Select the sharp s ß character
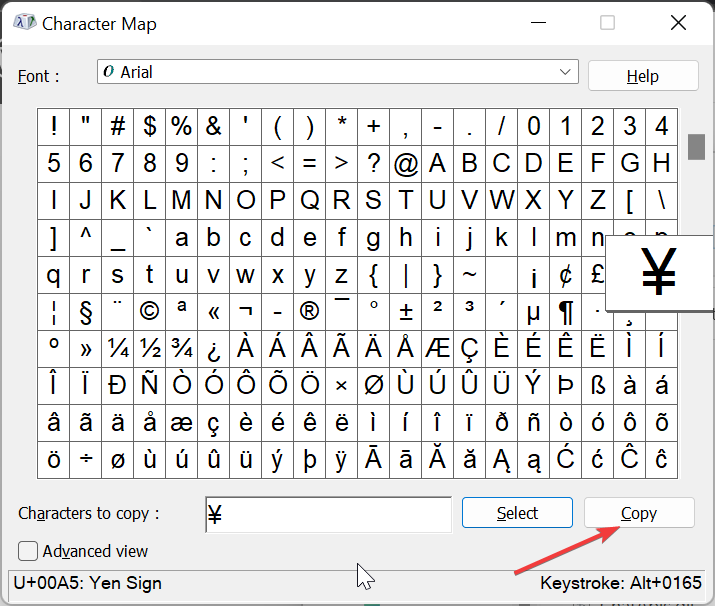Viewport: 715px width, 606px height. (x=597, y=386)
